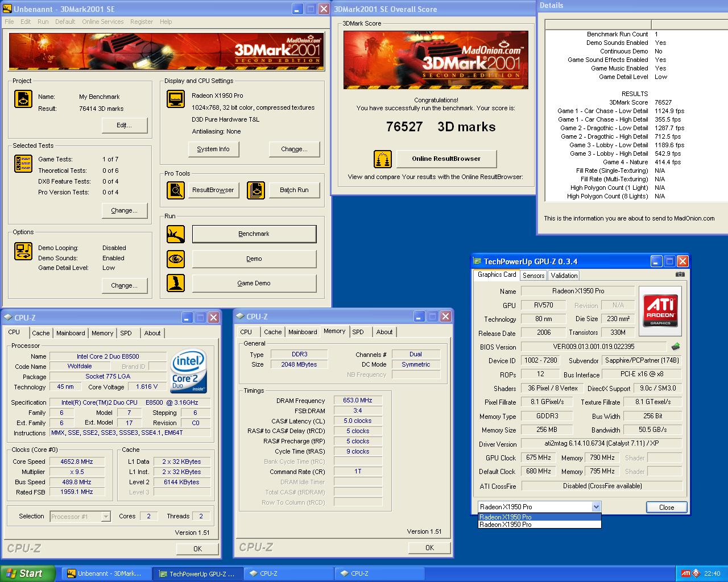
Task: Open the File menu in 3DMark
Action: tap(9, 22)
